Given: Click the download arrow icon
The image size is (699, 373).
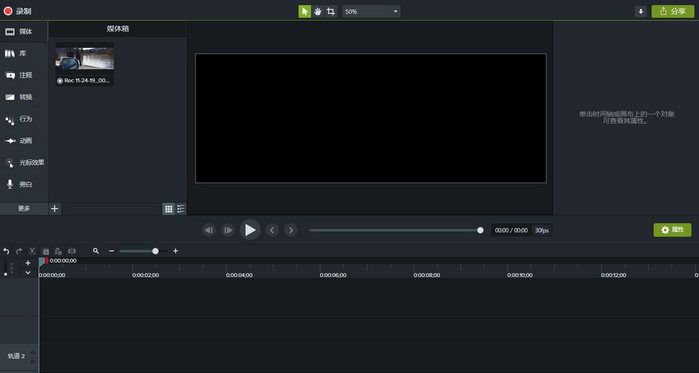Looking at the screenshot, I should coord(641,12).
